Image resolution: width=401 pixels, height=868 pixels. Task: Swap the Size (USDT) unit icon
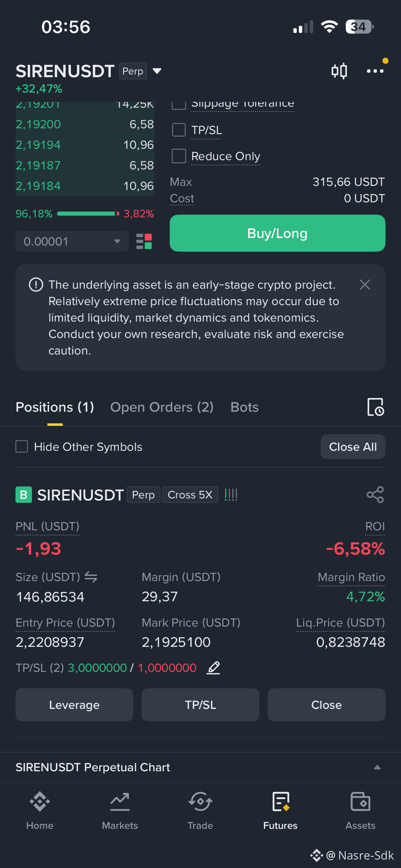tap(91, 577)
